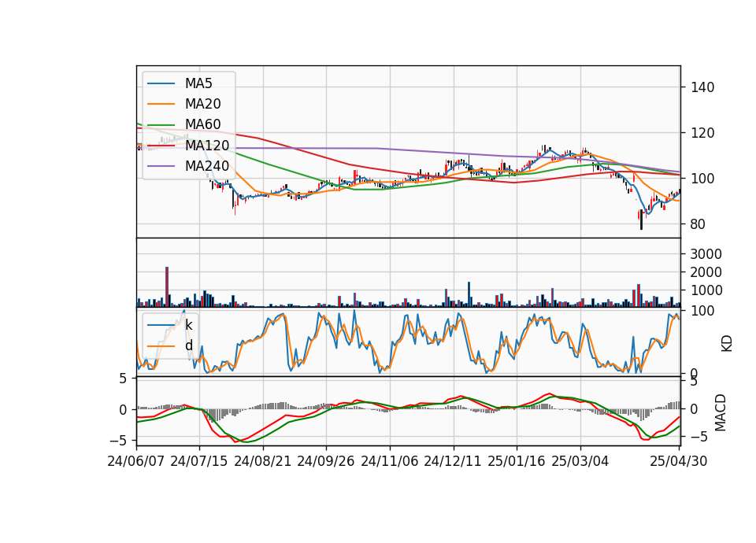Click the lowest black candlestick near 80
The height and width of the screenshot is (543, 756).
pos(641,220)
